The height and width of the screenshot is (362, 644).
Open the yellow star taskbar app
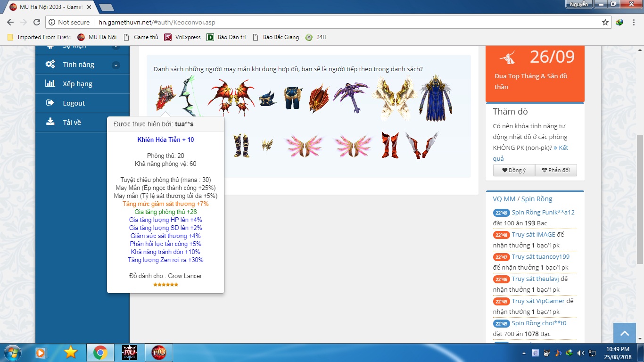pyautogui.click(x=71, y=353)
